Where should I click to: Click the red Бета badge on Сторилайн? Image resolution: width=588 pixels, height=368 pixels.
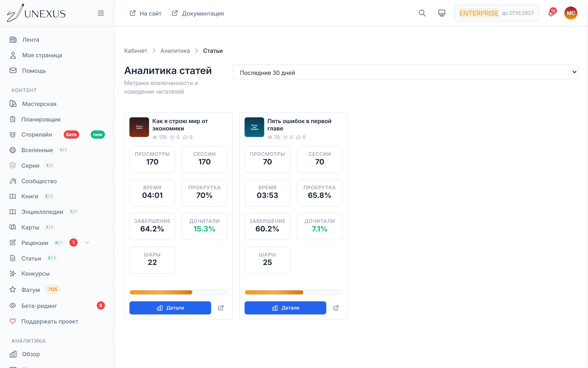click(71, 135)
